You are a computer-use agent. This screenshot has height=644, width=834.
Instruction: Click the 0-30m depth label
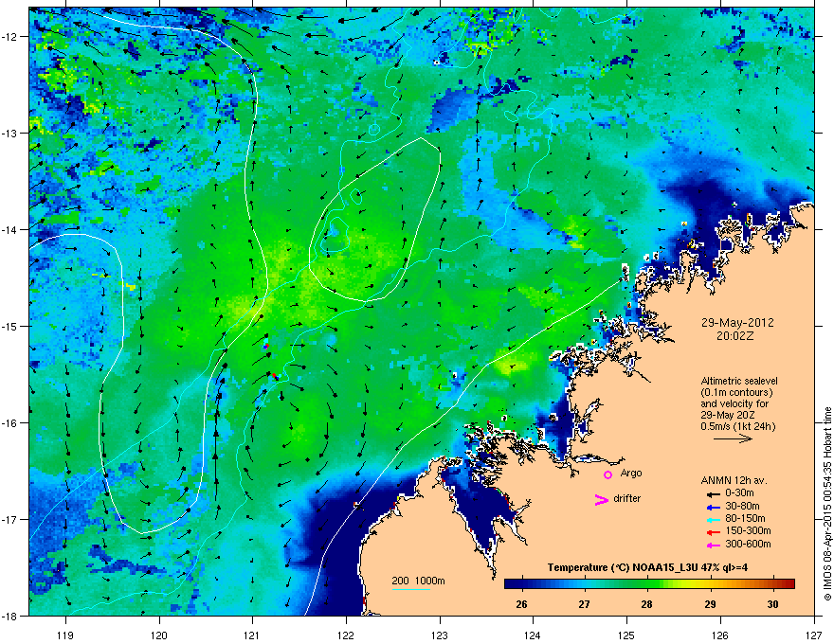pyautogui.click(x=739, y=493)
